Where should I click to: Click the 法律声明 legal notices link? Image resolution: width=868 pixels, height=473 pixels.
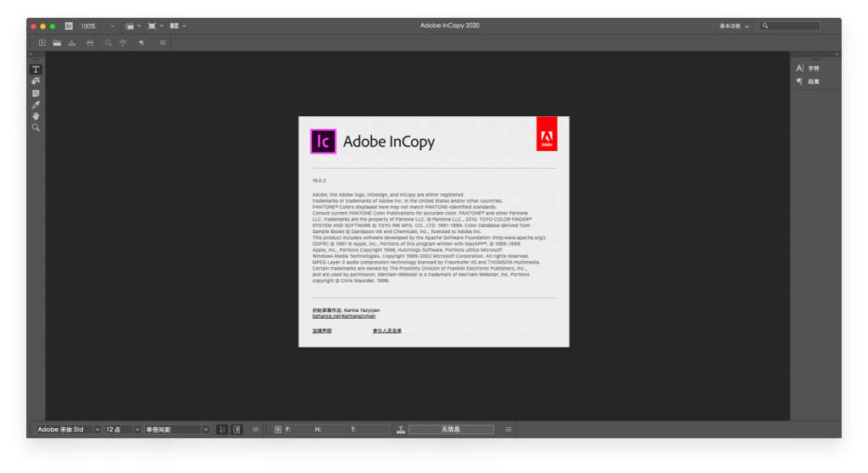pyautogui.click(x=321, y=331)
